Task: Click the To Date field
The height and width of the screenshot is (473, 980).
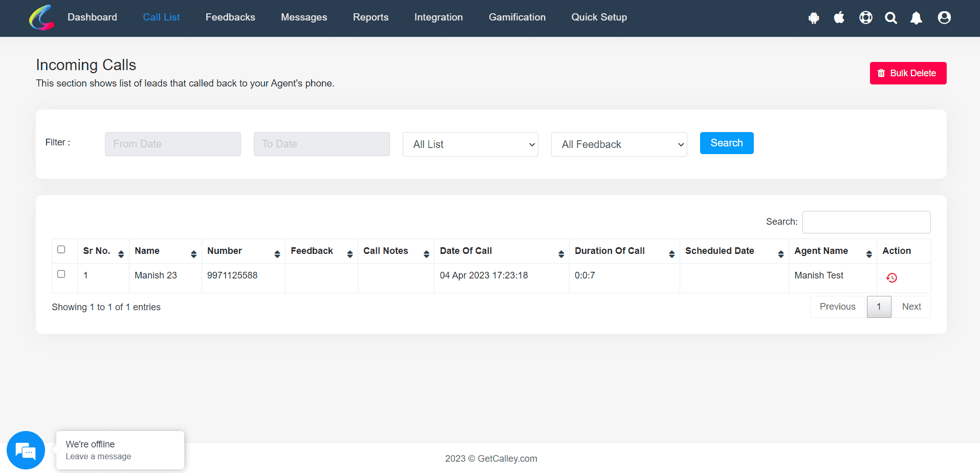Action: pos(322,144)
